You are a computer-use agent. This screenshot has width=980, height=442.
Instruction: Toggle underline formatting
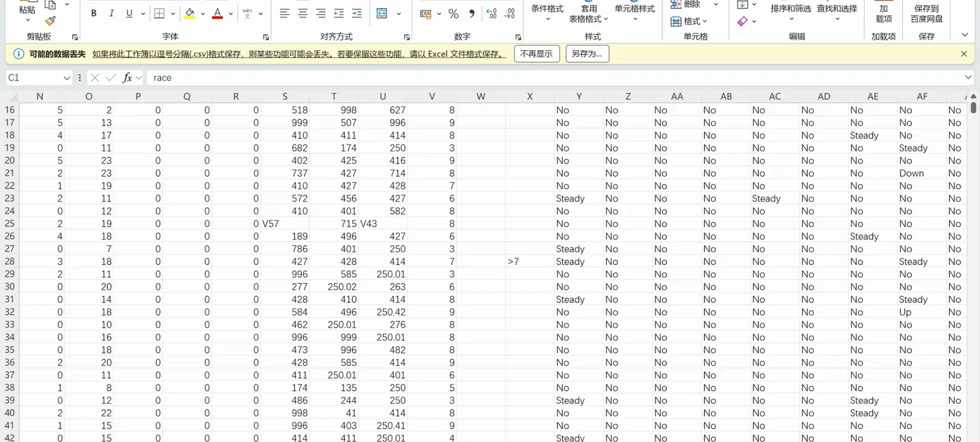129,13
